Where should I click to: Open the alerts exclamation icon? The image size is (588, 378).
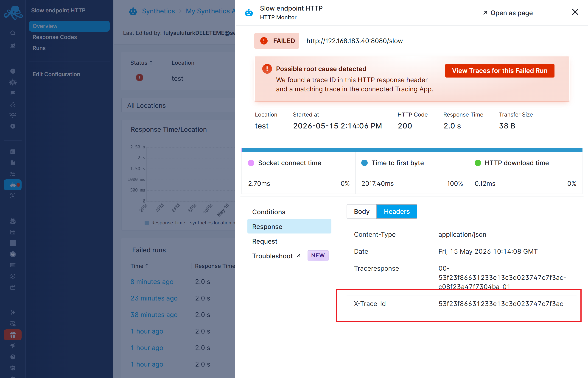point(13,71)
